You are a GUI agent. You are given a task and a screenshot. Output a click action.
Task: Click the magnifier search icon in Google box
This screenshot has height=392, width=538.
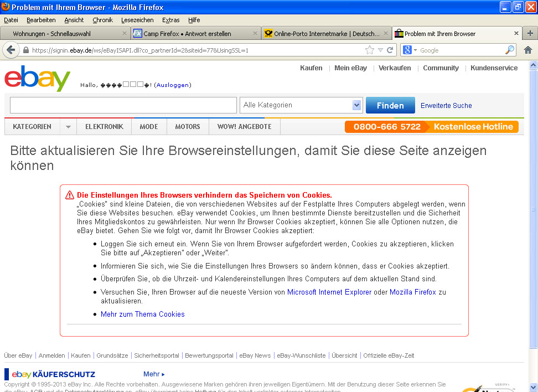tap(510, 50)
